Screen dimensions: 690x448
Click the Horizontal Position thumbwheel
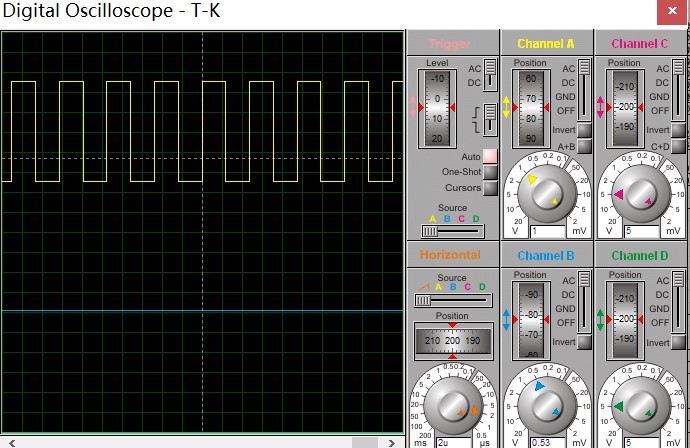[x=453, y=341]
